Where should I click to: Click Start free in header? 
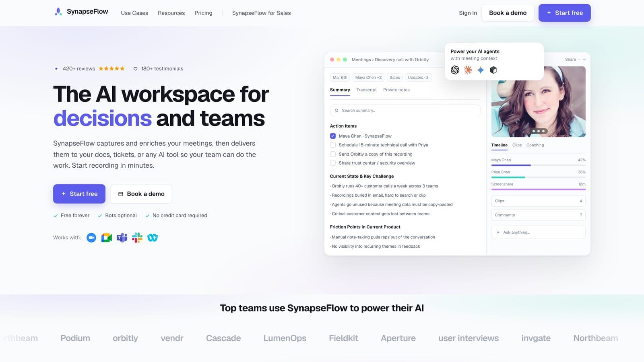click(x=564, y=13)
